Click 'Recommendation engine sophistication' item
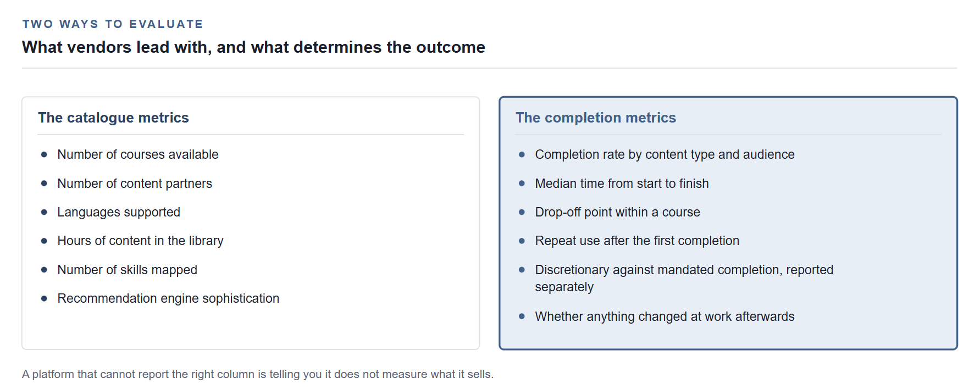The height and width of the screenshot is (389, 980). click(x=168, y=298)
